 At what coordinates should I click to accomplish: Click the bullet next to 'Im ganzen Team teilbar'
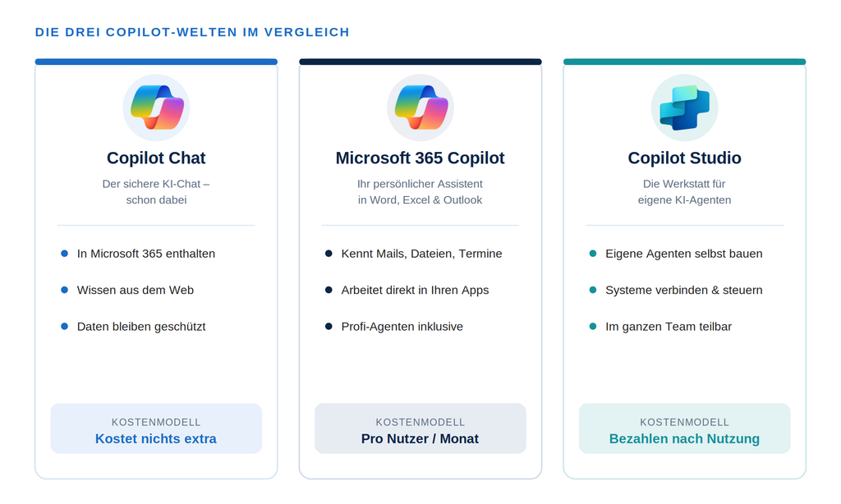tap(593, 327)
